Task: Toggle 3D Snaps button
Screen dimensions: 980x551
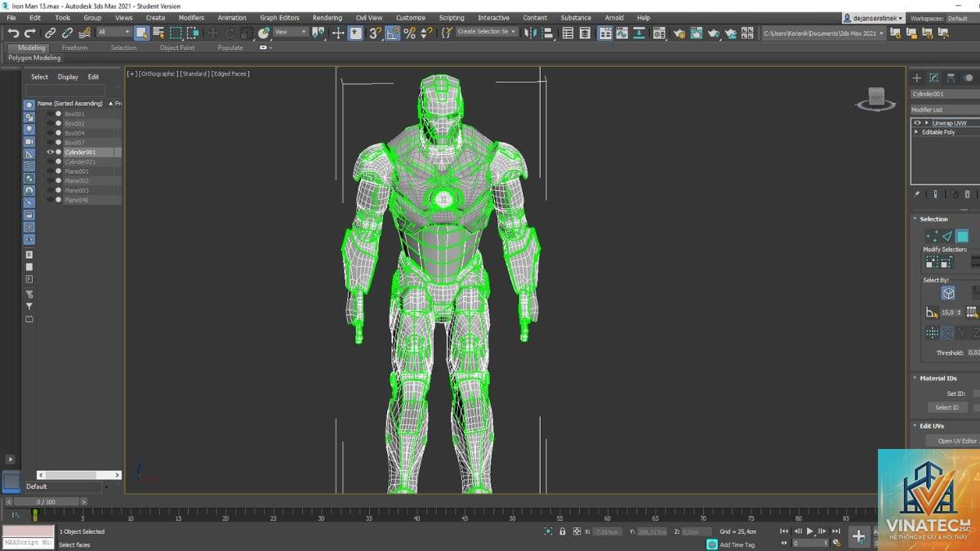Action: [x=375, y=33]
